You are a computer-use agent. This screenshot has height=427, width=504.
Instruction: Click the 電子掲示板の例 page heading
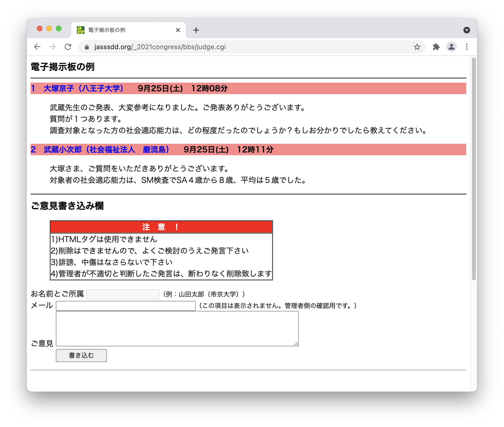62,67
